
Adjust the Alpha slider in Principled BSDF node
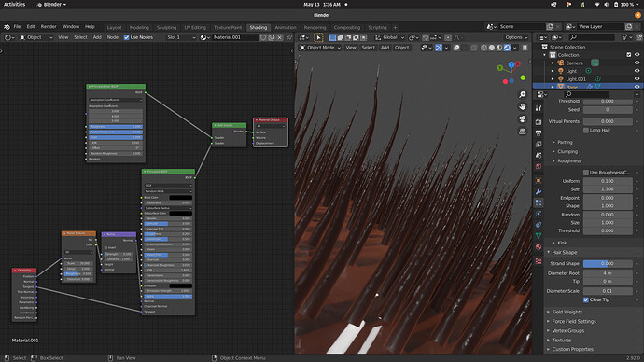[168, 297]
